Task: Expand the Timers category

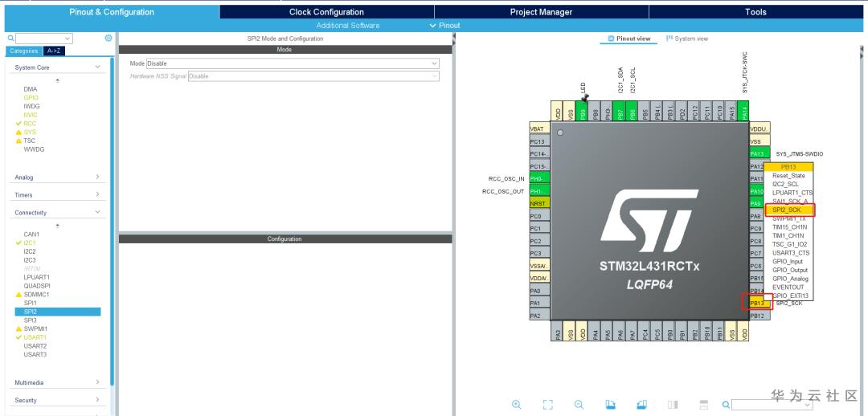Action: click(98, 194)
